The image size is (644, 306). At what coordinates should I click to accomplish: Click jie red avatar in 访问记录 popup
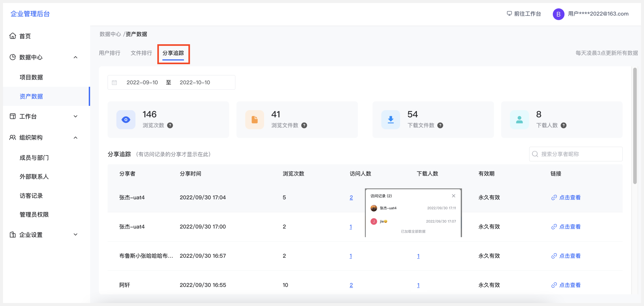tap(374, 221)
